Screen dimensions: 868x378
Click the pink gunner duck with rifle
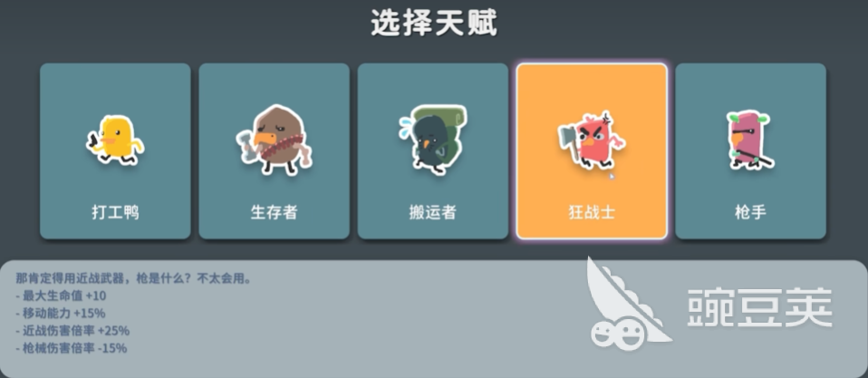tap(750, 140)
